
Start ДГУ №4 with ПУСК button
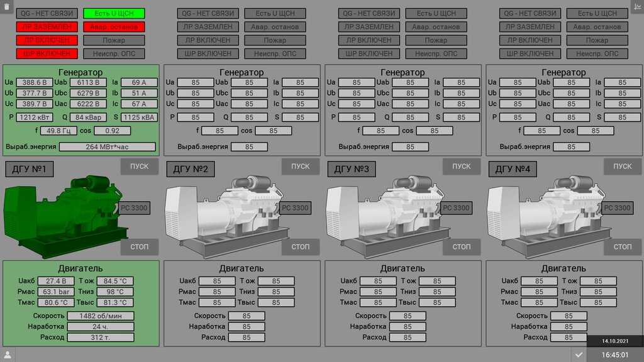click(622, 167)
